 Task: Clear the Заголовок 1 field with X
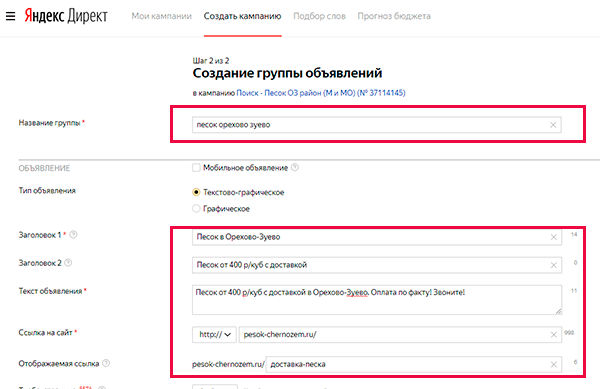coord(553,237)
